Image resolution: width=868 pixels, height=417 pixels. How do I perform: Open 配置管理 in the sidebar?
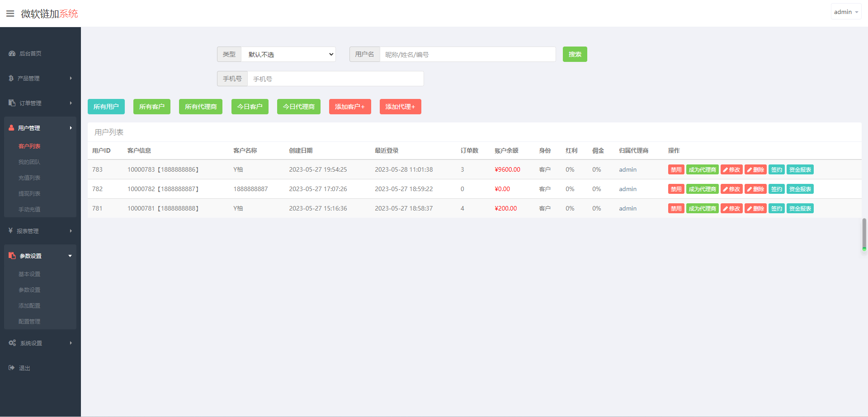[x=29, y=322]
